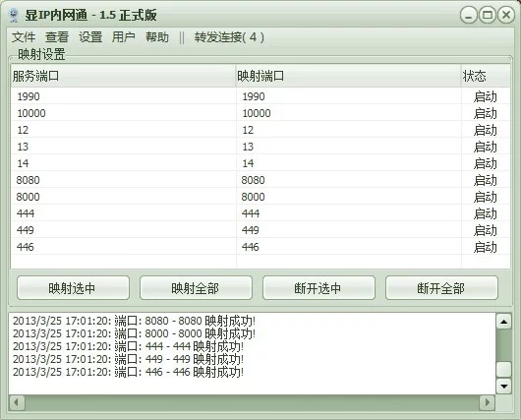The width and height of the screenshot is (521, 420).
Task: Click the log scroll up arrow
Action: tap(503, 322)
